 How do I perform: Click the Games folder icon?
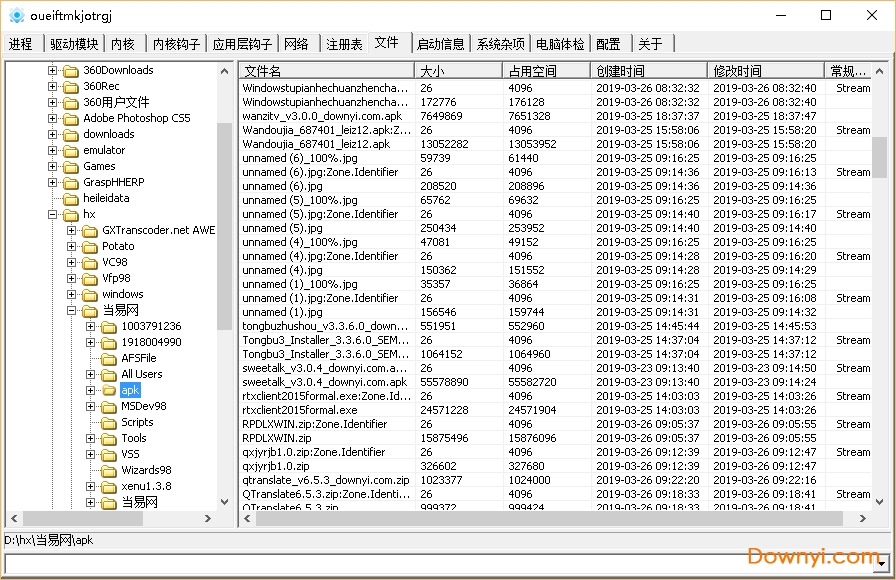click(x=70, y=166)
